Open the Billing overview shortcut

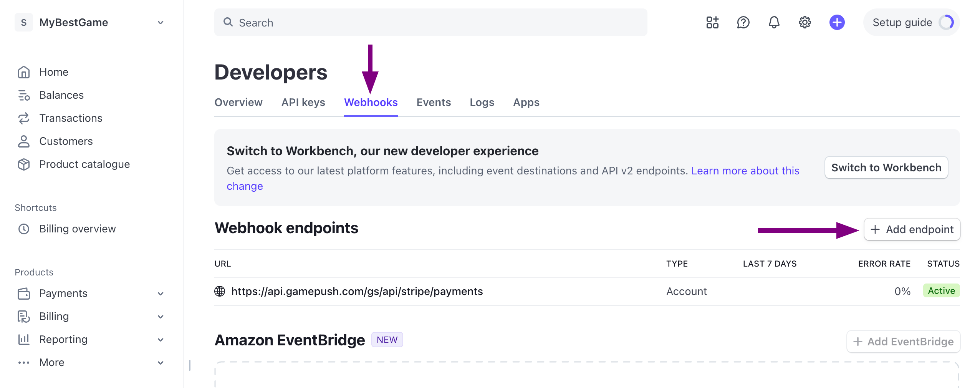(77, 229)
